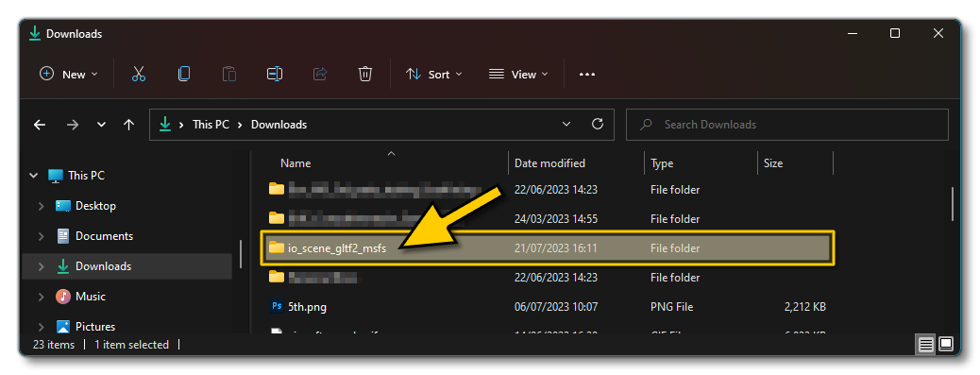This screenshot has width=980, height=375.
Task: Open the Sort options dropdown
Action: [434, 75]
